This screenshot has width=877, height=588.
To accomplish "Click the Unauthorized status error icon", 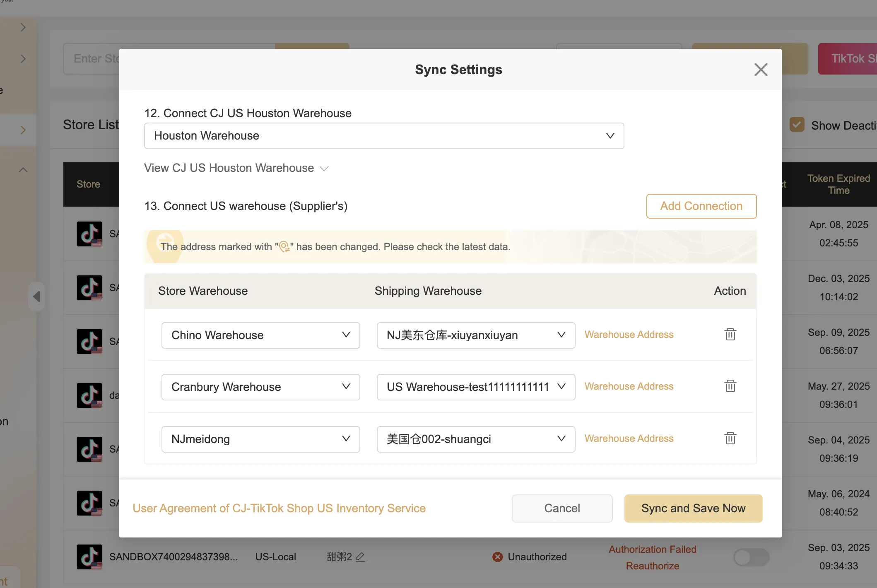I will tap(497, 557).
